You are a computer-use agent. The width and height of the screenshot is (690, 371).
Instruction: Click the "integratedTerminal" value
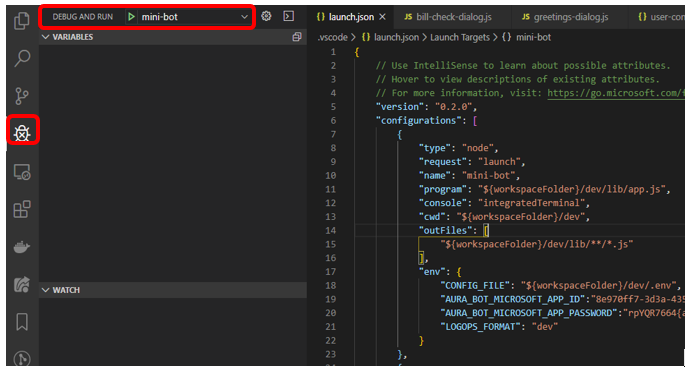coord(532,203)
